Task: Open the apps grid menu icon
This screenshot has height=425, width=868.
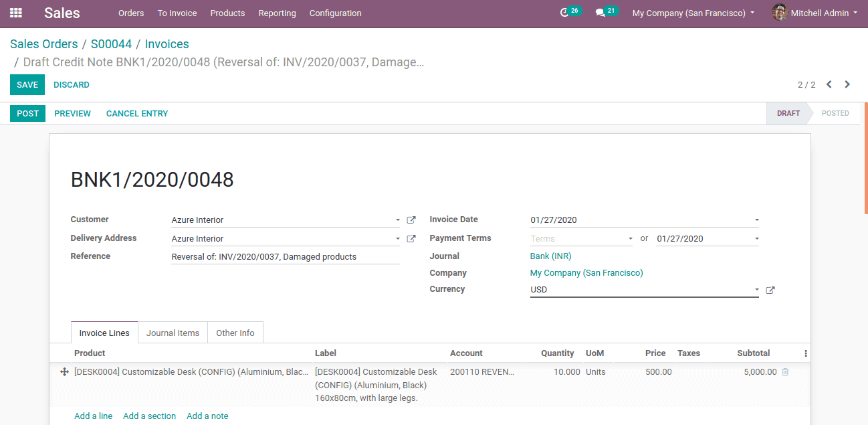Action: [15, 13]
